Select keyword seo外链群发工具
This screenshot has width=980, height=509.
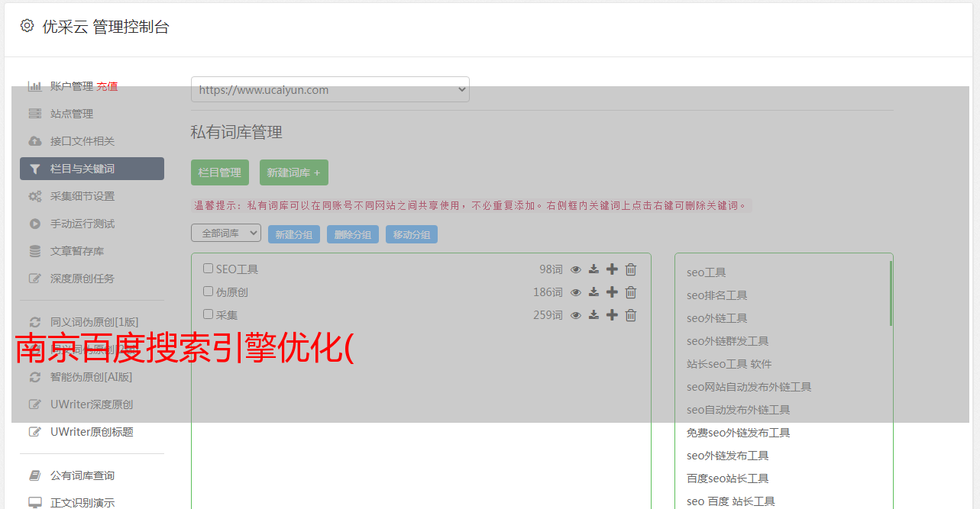click(727, 341)
